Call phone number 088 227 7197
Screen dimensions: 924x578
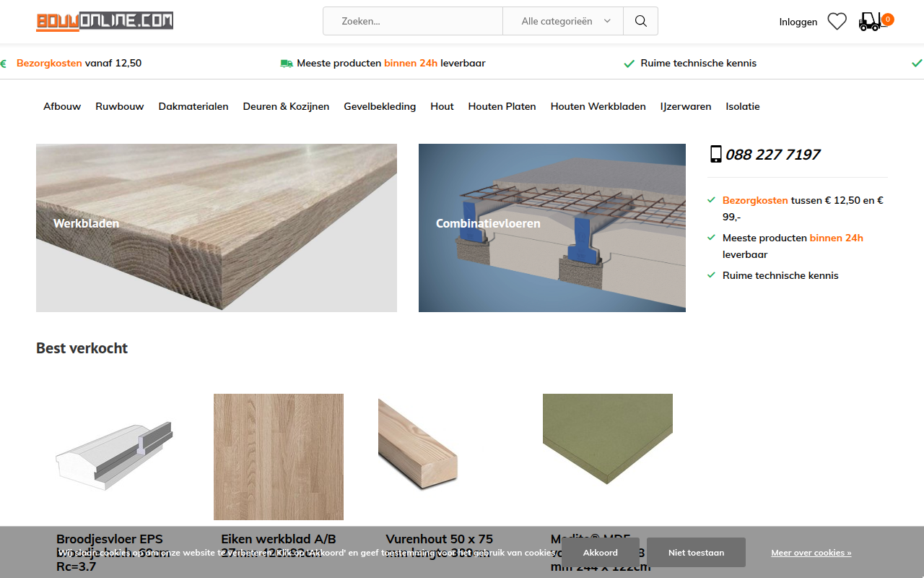773,154
